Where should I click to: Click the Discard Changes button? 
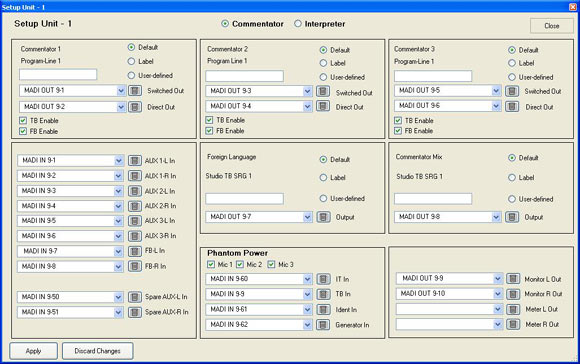(98, 351)
